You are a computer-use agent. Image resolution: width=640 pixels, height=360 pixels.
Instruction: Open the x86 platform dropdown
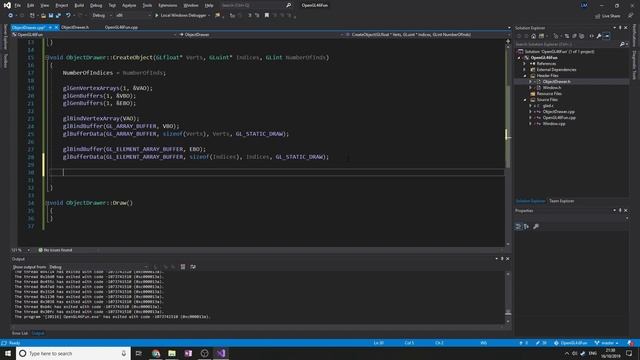click(x=133, y=16)
